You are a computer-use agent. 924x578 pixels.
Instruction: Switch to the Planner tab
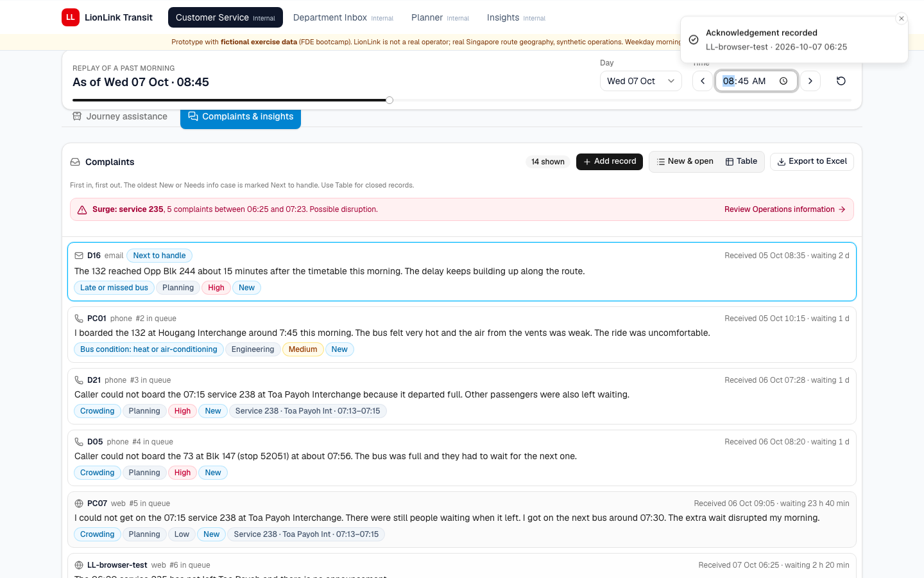(440, 17)
